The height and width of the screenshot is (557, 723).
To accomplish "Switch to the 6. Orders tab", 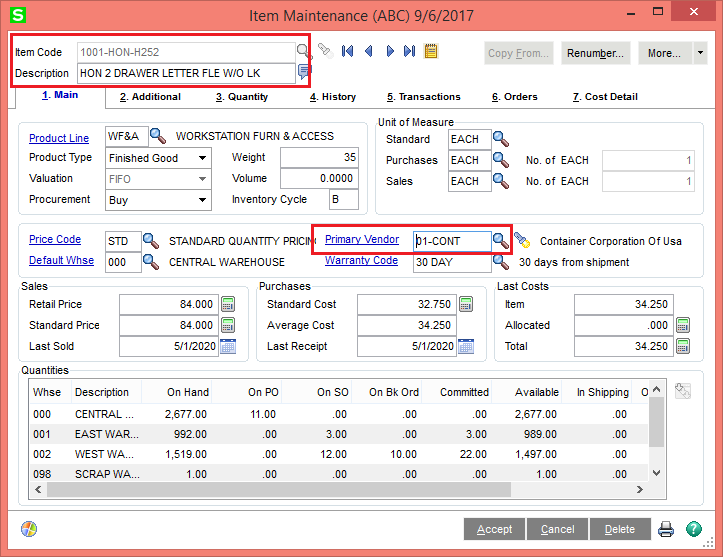I will pyautogui.click(x=515, y=97).
